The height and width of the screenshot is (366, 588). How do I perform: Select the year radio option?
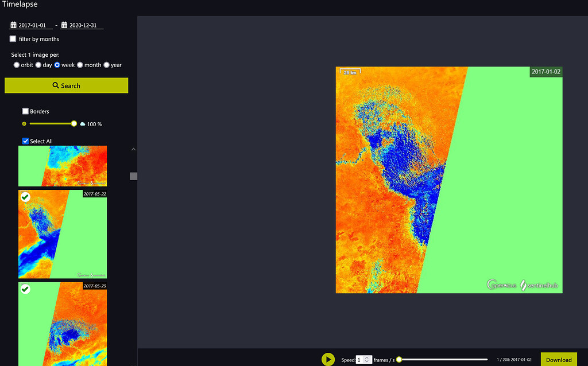[106, 65]
